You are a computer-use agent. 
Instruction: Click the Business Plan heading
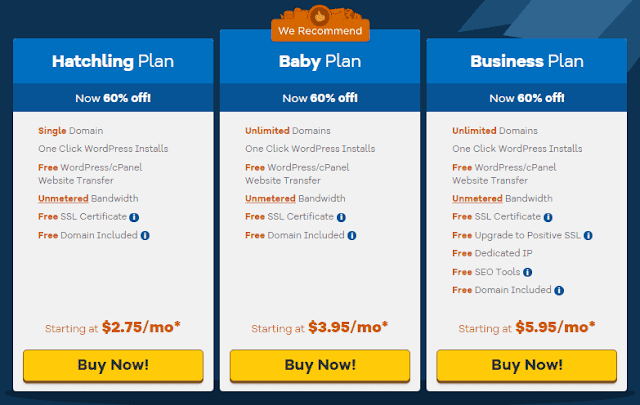point(527,61)
